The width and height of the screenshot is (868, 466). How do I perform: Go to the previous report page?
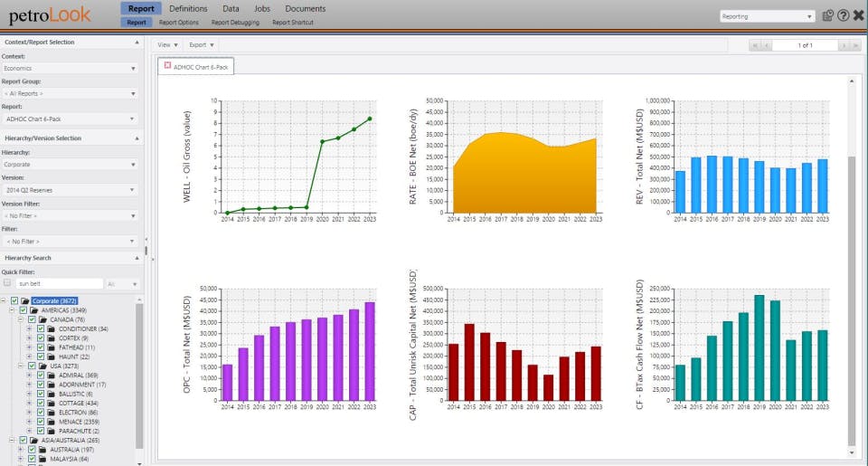pyautogui.click(x=766, y=45)
